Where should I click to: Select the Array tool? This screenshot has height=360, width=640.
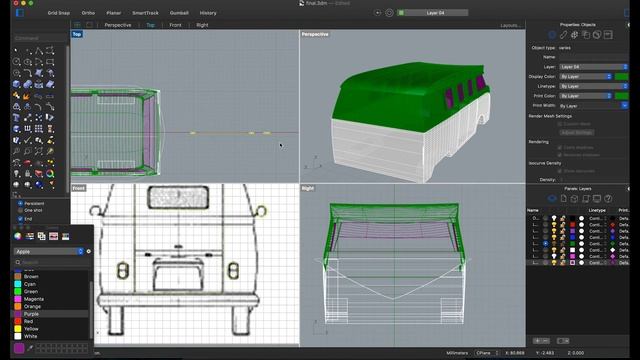[x=39, y=129]
